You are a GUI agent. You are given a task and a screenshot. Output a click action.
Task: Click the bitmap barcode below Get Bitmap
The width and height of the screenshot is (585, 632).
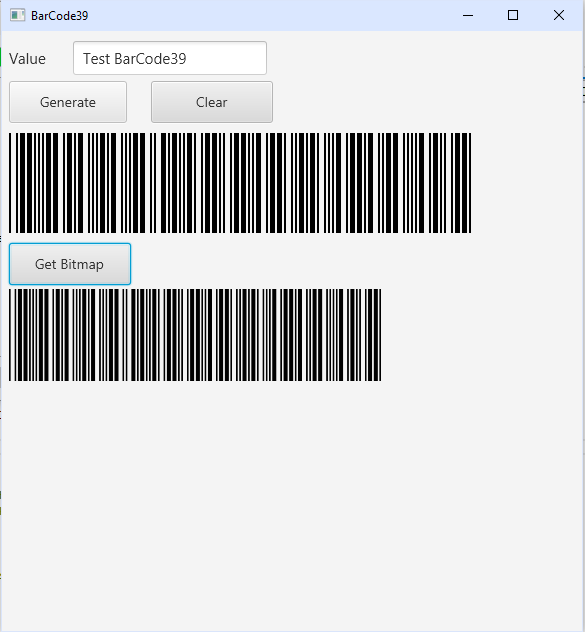[195, 335]
